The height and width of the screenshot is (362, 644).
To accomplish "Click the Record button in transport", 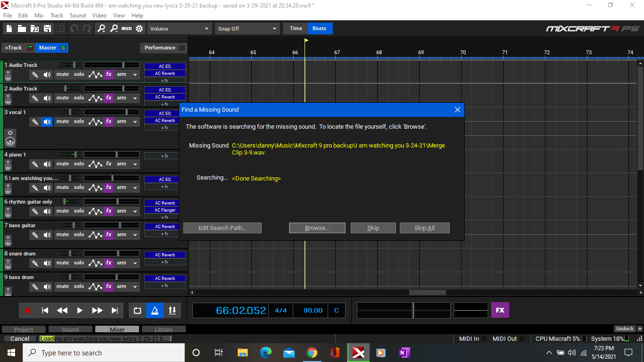I will coord(27,311).
